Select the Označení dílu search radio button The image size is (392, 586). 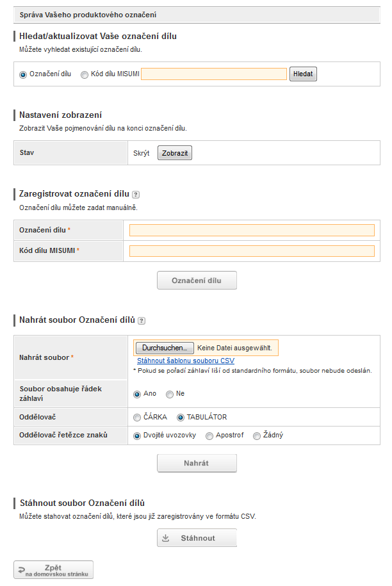23,75
